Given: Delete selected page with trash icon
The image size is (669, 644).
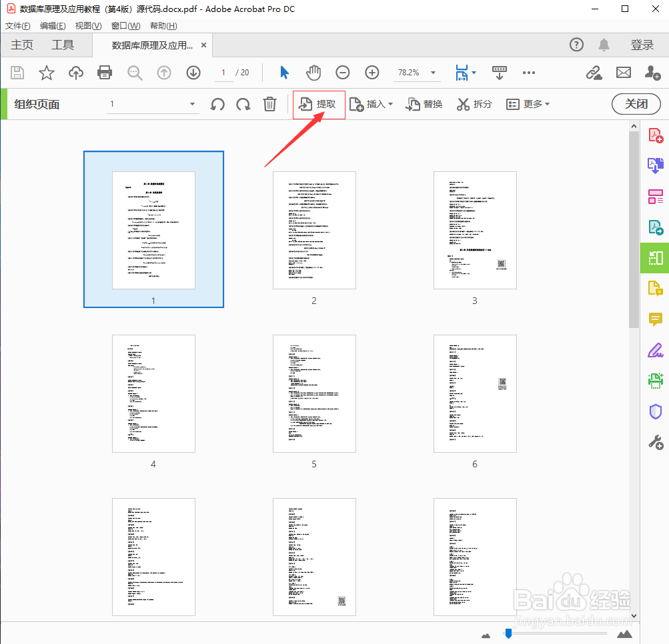Looking at the screenshot, I should click(x=269, y=104).
